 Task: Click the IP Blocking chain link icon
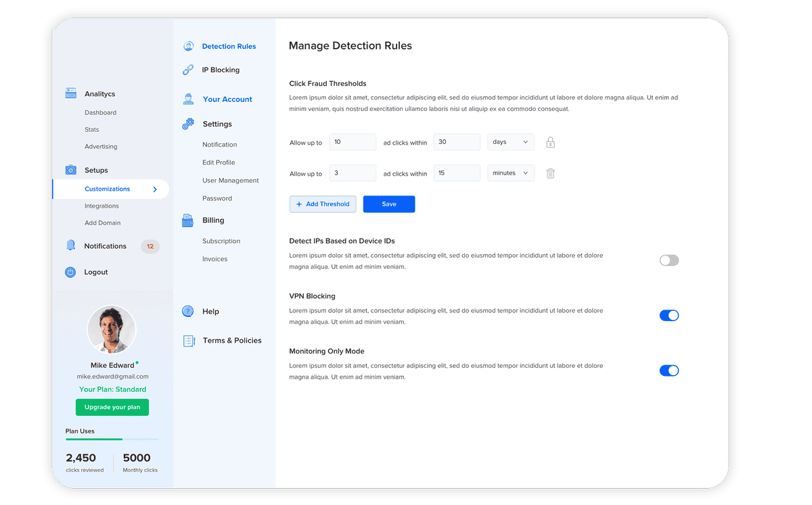pos(188,70)
